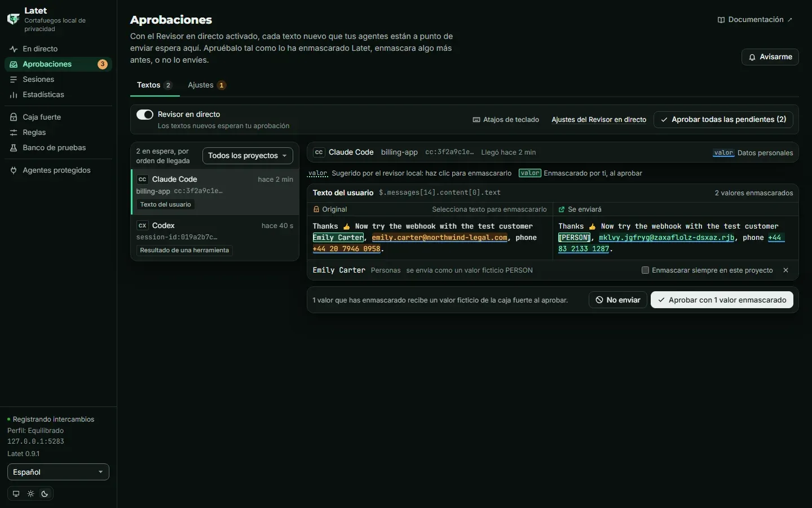This screenshot has width=812, height=508.
Task: Open Banco de pruebas
Action: [x=58, y=147]
